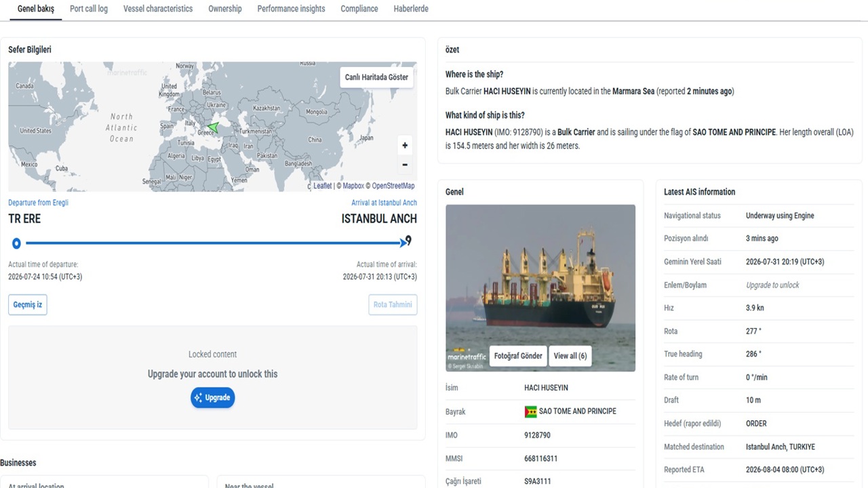Follow the Departure from Eregli link
Viewport: 868px width, 488px height.
[38, 203]
